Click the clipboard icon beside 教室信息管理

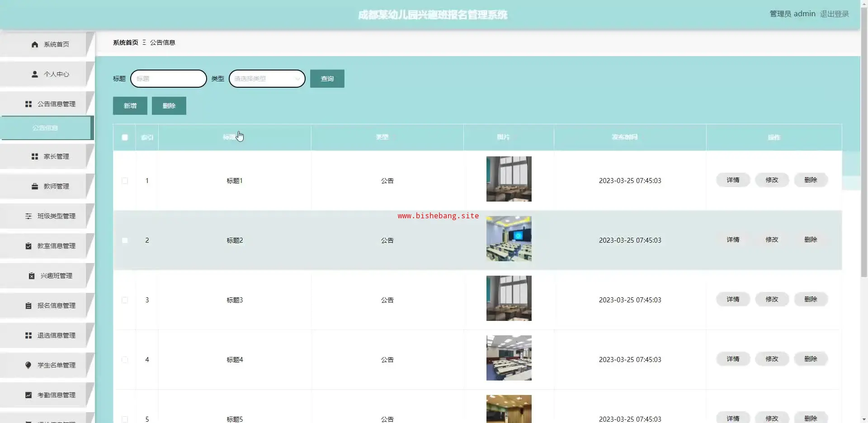28,246
